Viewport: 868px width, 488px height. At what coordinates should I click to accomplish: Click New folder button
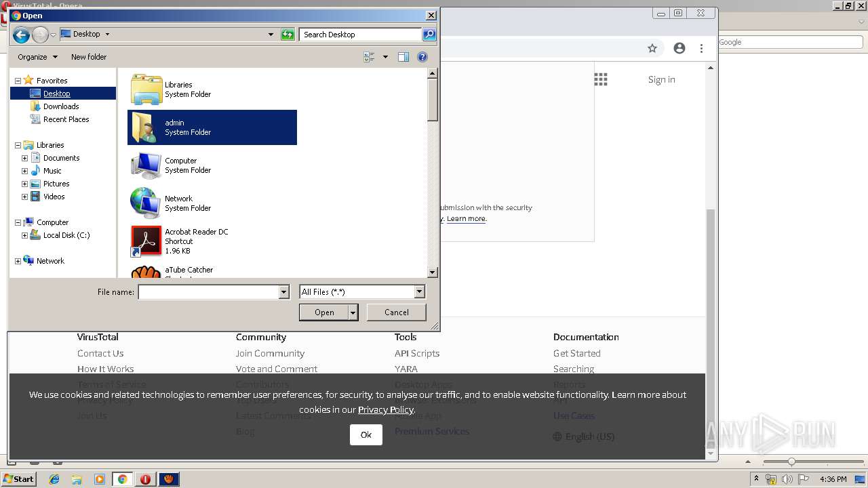click(89, 57)
